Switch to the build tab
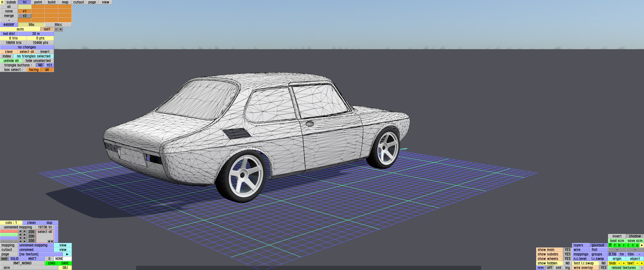This screenshot has width=644, height=270. pyautogui.click(x=51, y=2)
